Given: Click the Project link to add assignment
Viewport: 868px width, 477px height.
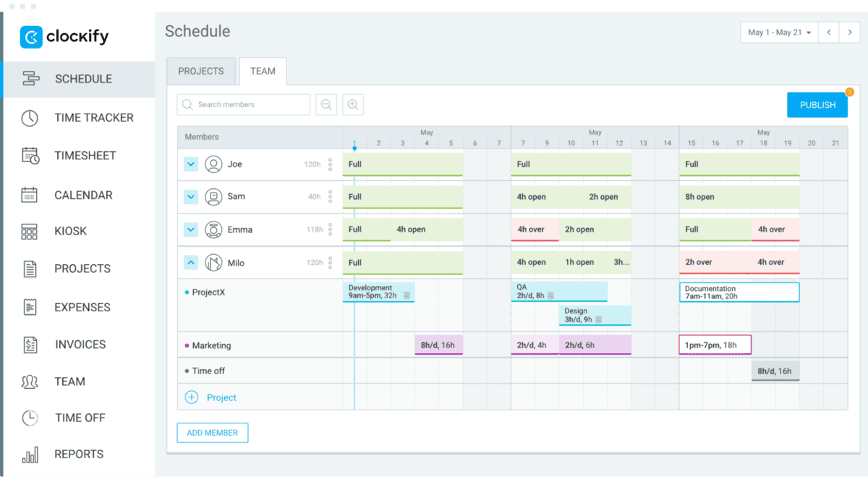Looking at the screenshot, I should coord(221,397).
